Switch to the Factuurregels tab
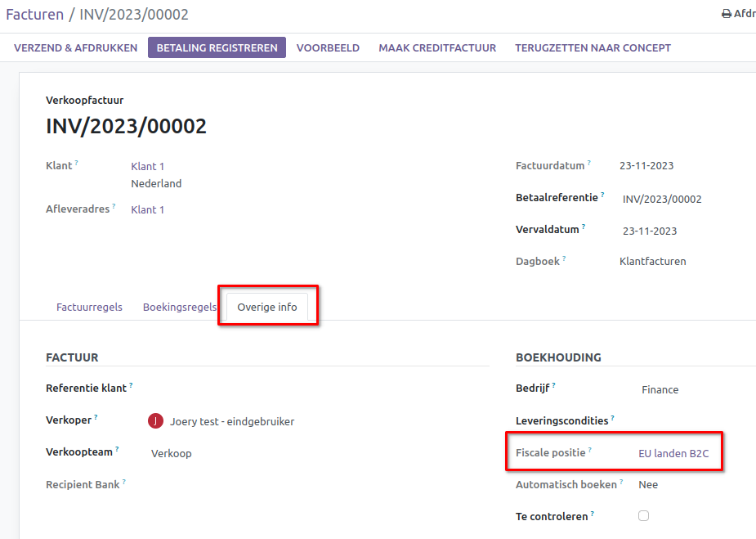The image size is (756, 539). point(89,307)
